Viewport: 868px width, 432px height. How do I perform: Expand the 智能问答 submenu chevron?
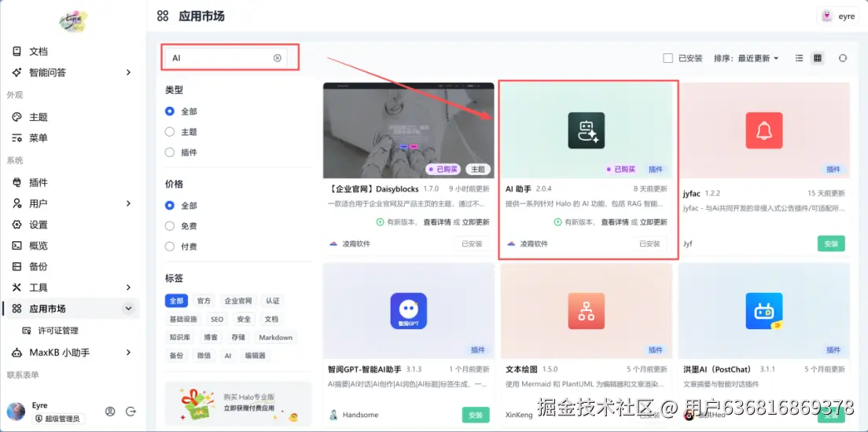pyautogui.click(x=128, y=72)
